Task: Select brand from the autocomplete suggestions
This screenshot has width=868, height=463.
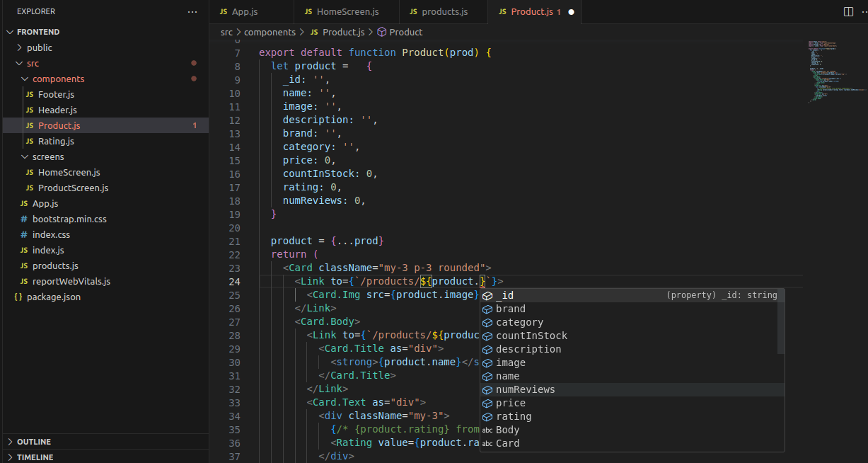Action: [511, 309]
